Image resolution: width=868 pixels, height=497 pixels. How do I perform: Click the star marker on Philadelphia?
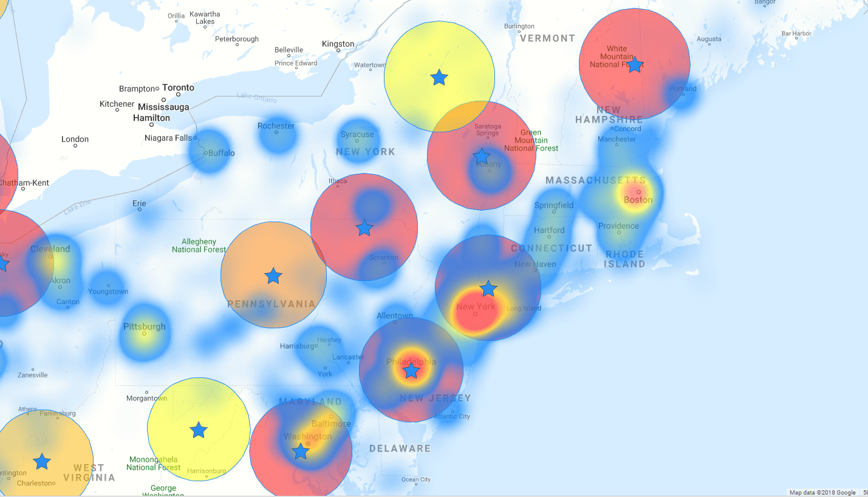coord(411,370)
